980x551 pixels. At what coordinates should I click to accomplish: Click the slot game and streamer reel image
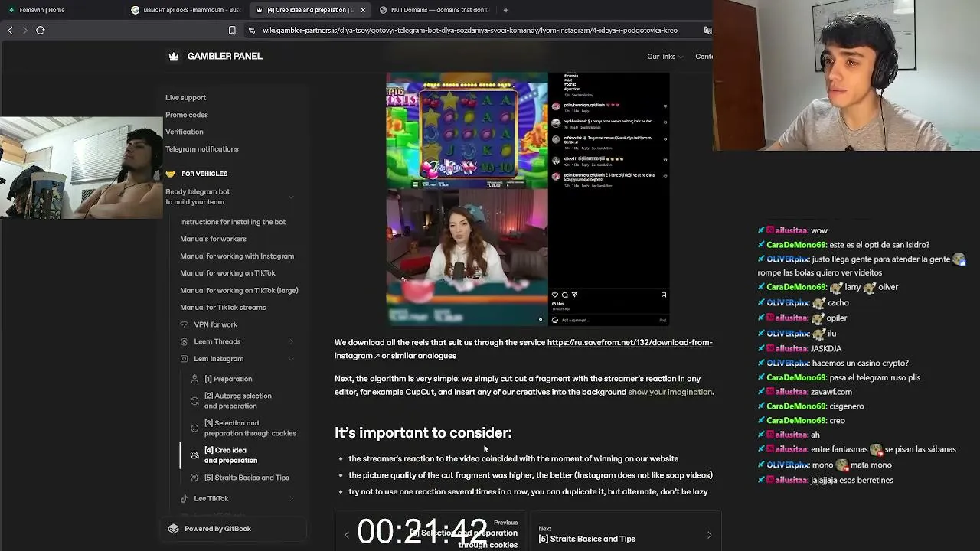pos(467,199)
